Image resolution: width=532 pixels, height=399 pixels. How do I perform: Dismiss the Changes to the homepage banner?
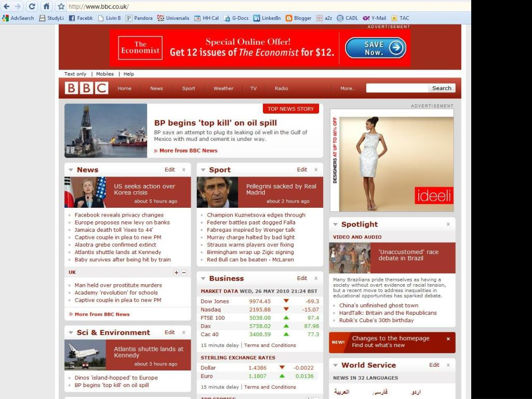(448, 339)
